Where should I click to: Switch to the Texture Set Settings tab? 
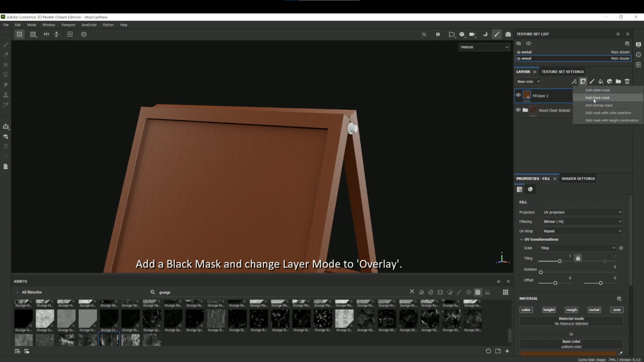click(562, 71)
